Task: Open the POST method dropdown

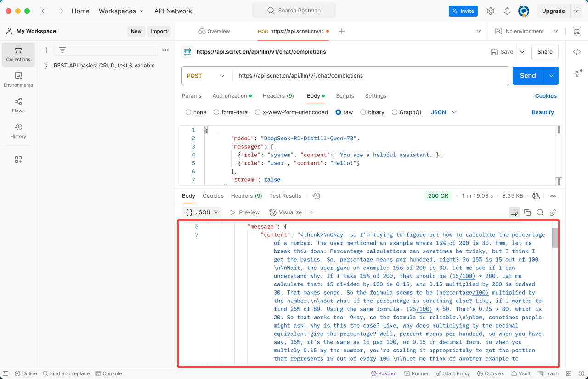Action: 206,76
